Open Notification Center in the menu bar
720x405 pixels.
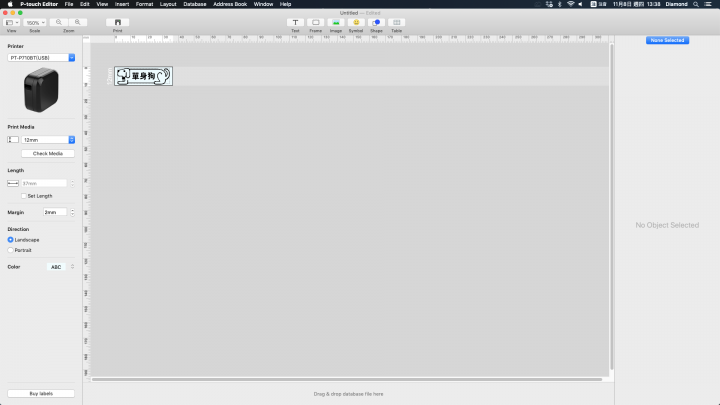pyautogui.click(x=708, y=4)
